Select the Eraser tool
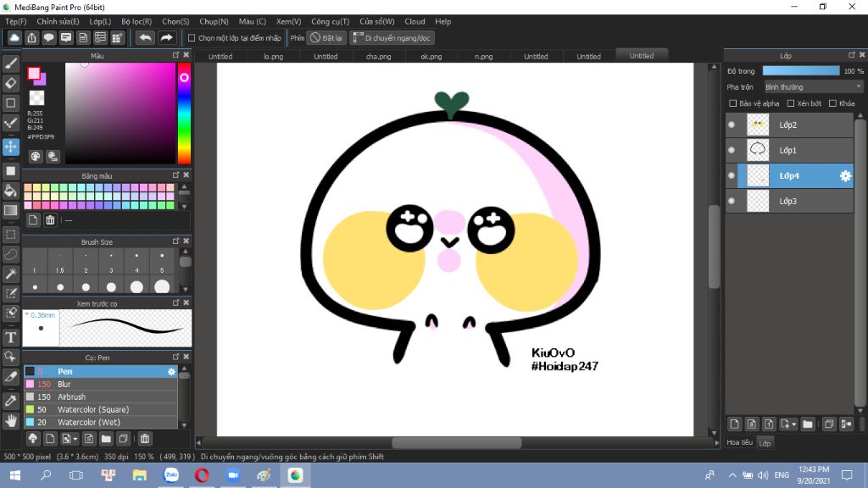Viewport: 868px width, 488px height. (10, 83)
